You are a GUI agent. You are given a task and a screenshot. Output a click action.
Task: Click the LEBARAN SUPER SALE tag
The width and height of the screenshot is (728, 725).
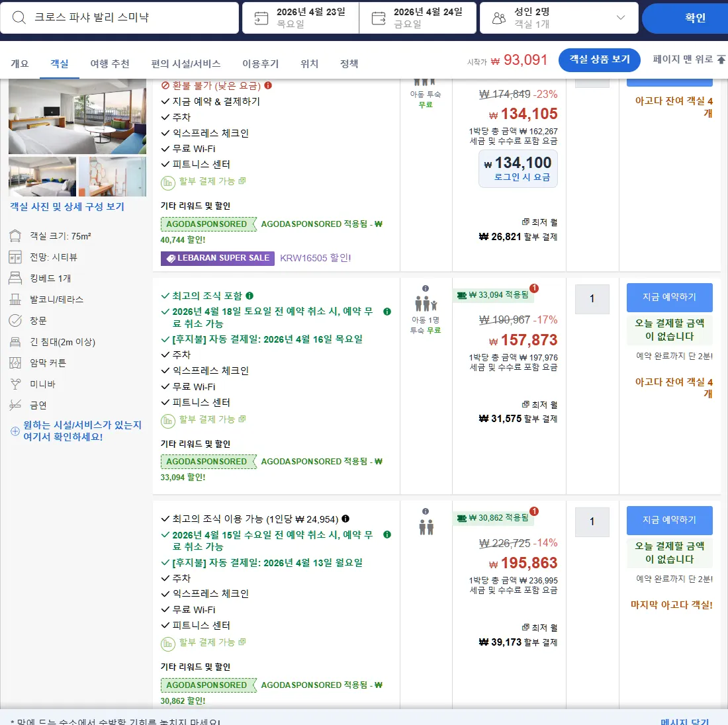pos(218,258)
